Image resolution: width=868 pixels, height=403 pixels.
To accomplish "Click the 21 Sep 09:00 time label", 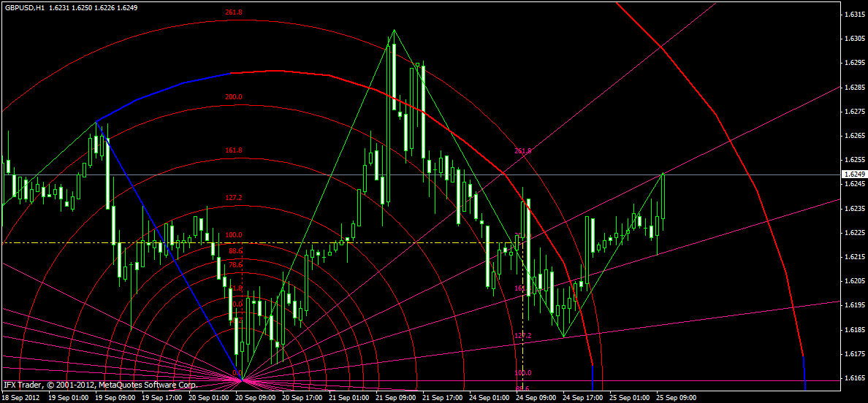I will pyautogui.click(x=395, y=397).
